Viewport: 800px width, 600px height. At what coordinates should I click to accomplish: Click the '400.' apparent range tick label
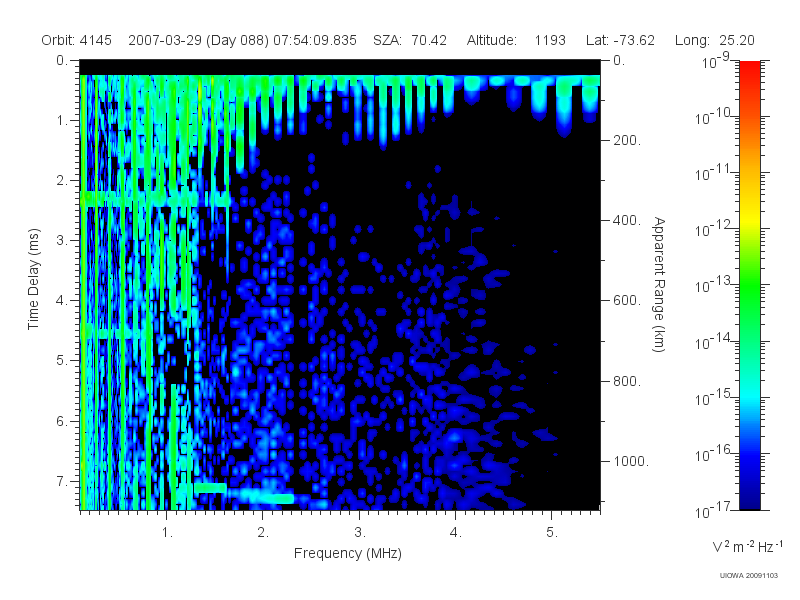click(x=627, y=220)
